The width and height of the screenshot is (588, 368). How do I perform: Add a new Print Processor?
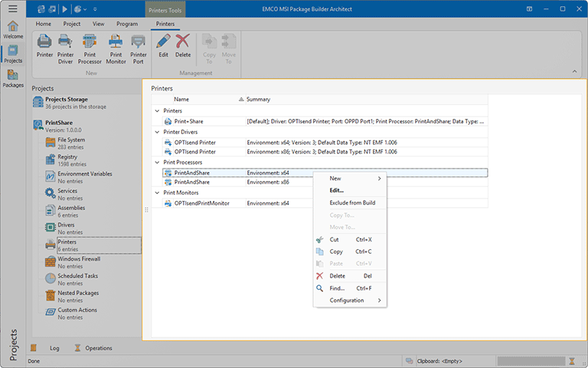click(90, 46)
